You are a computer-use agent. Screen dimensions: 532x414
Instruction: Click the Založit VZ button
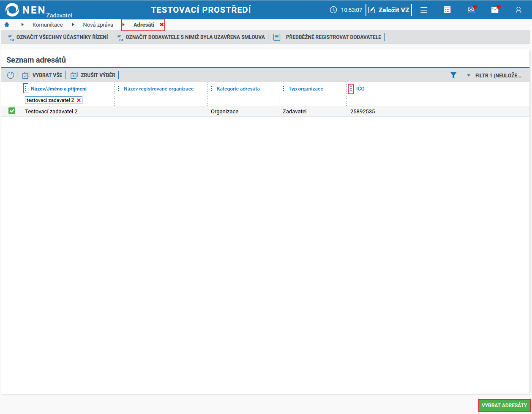[x=389, y=10]
